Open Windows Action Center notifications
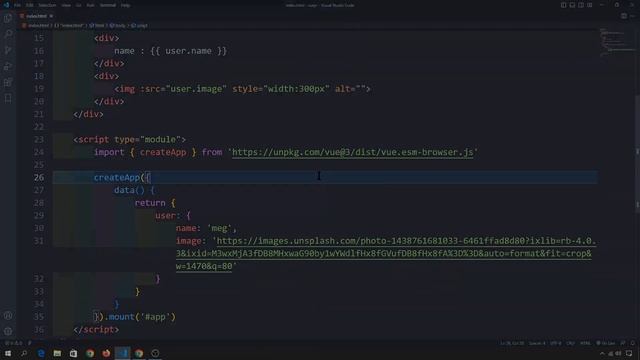 pos(629,353)
